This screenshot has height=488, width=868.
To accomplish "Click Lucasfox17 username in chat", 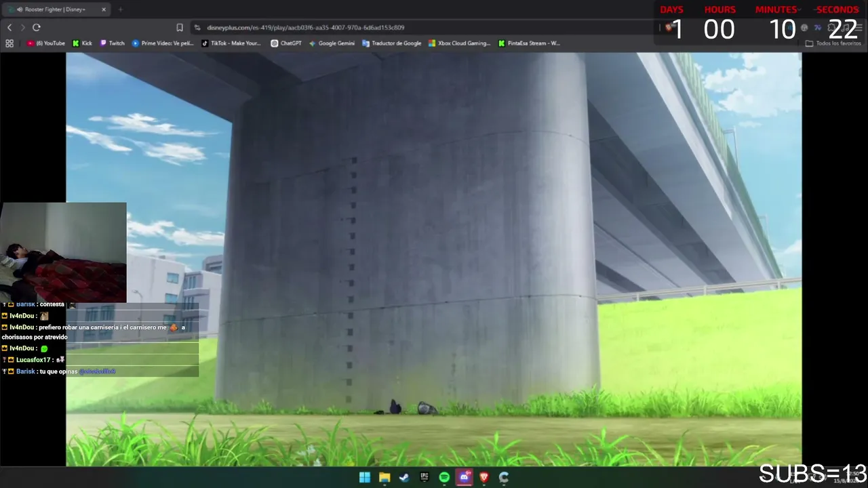I will tap(33, 360).
